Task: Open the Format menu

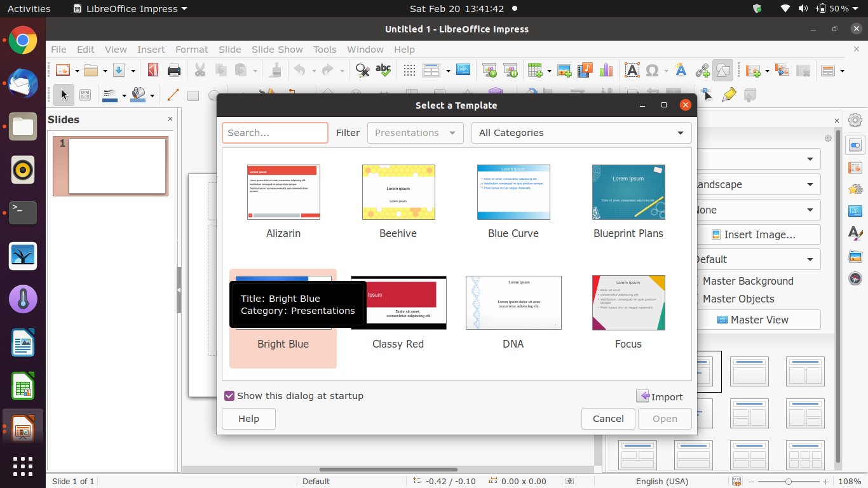Action: pos(191,50)
